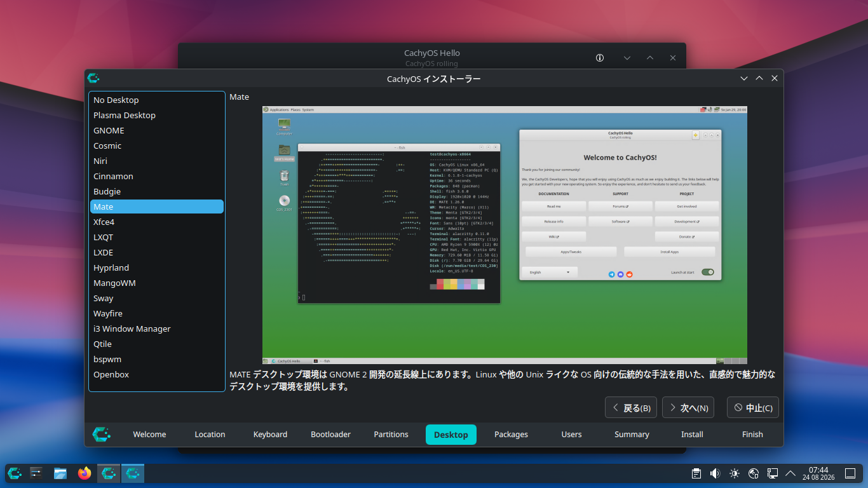
Task: Switch to the CachyOS Hello taskbar entry
Action: [109, 473]
